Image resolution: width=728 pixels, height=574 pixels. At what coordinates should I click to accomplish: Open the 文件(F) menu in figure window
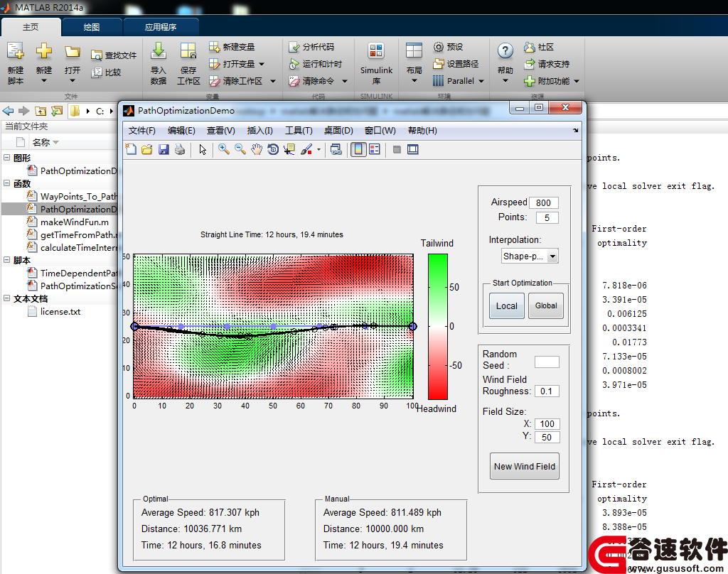coord(141,131)
